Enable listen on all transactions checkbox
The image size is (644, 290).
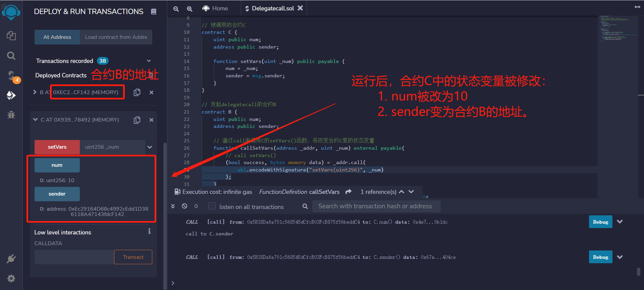tap(212, 206)
